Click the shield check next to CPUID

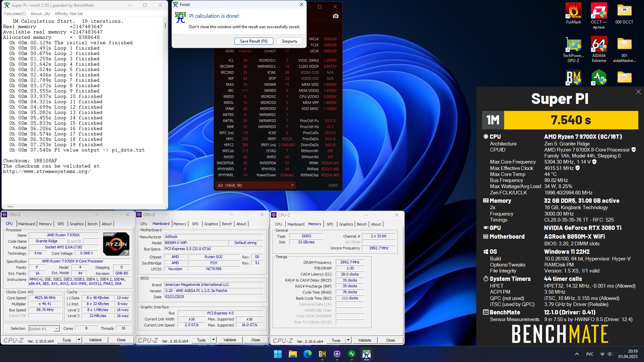tap(634, 149)
